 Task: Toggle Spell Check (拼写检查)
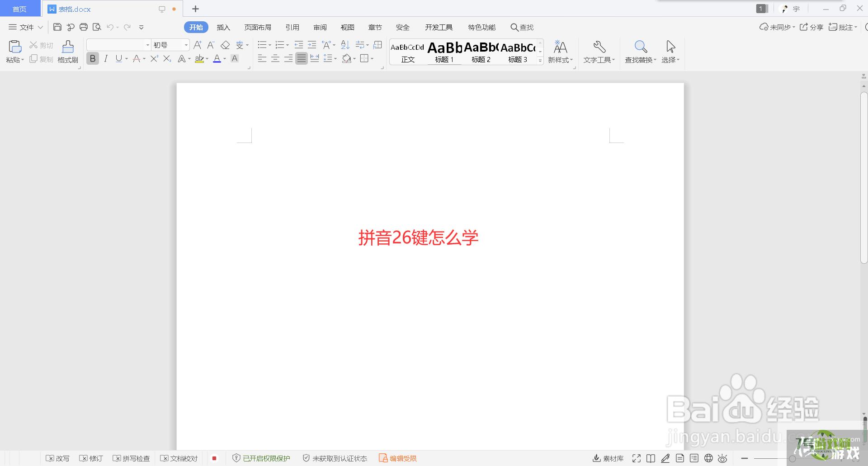pos(131,458)
